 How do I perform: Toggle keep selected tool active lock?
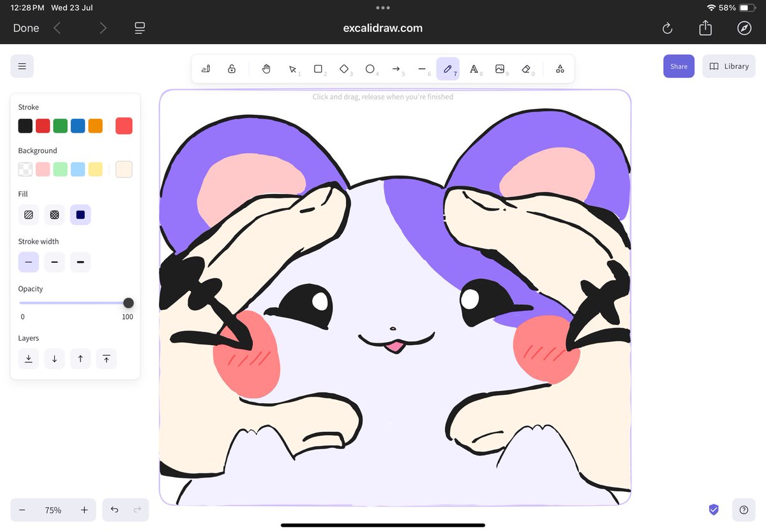click(232, 69)
